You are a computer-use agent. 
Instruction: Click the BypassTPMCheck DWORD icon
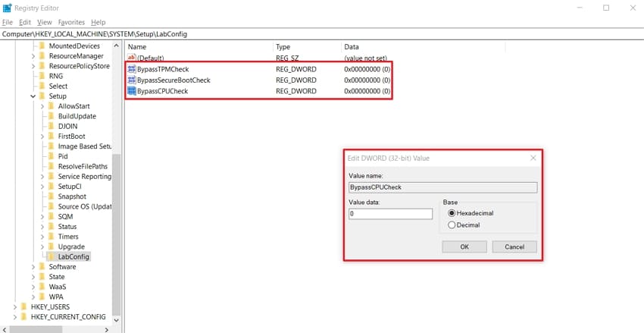[131, 69]
